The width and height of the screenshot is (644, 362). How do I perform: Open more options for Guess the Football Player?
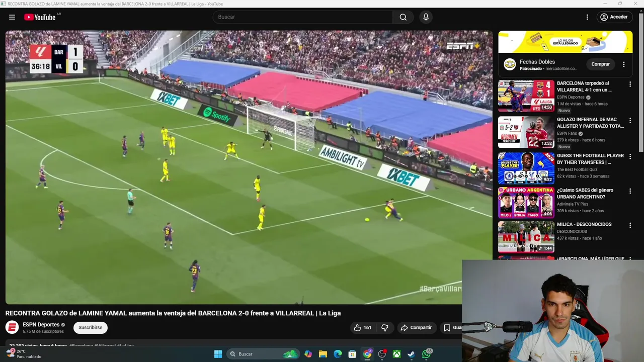pyautogui.click(x=630, y=157)
